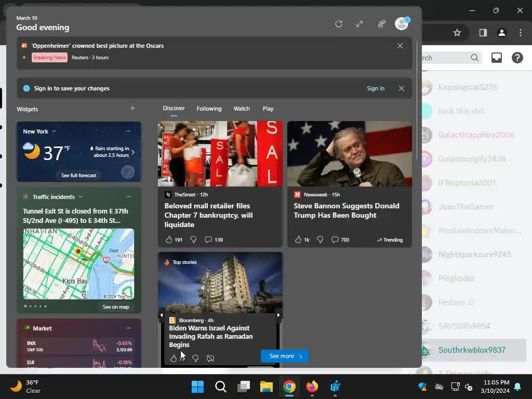Go to next top story
The height and width of the screenshot is (399, 532).
pos(278,315)
